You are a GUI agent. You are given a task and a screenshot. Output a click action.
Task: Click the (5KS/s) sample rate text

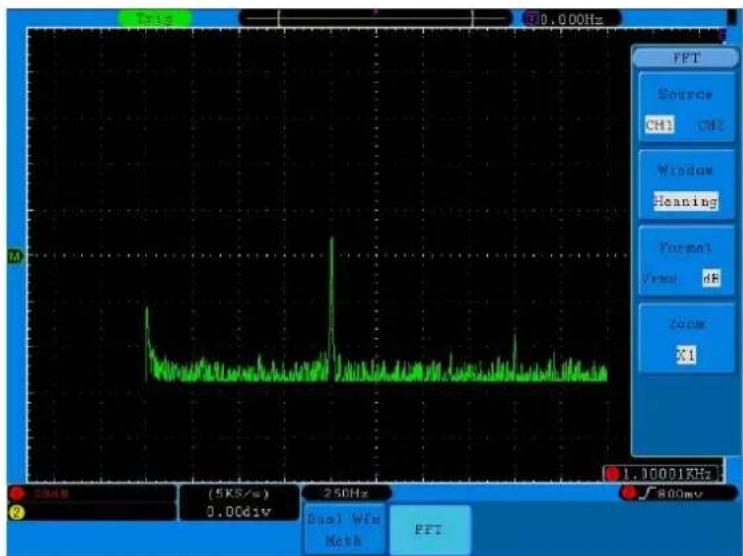(x=239, y=493)
